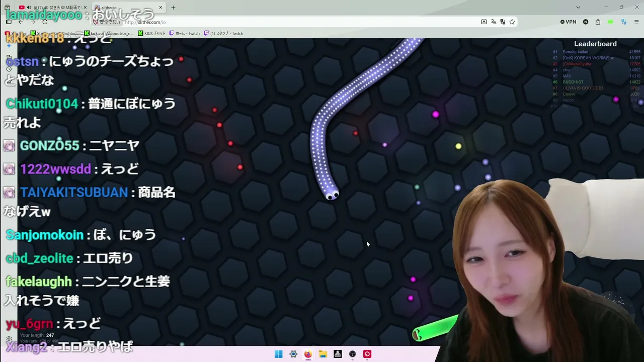Viewport: 644px width, 362px height.
Task: Open the Windows Start menu
Action: [x=278, y=354]
